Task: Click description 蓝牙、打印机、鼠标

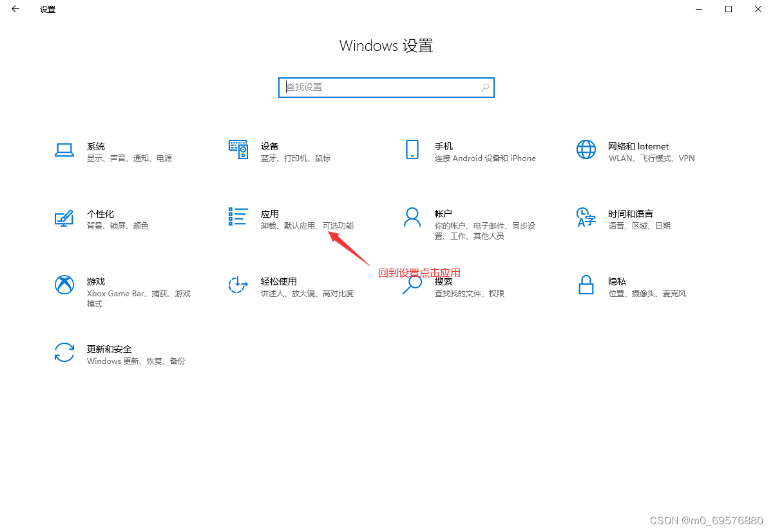Action: (x=296, y=158)
